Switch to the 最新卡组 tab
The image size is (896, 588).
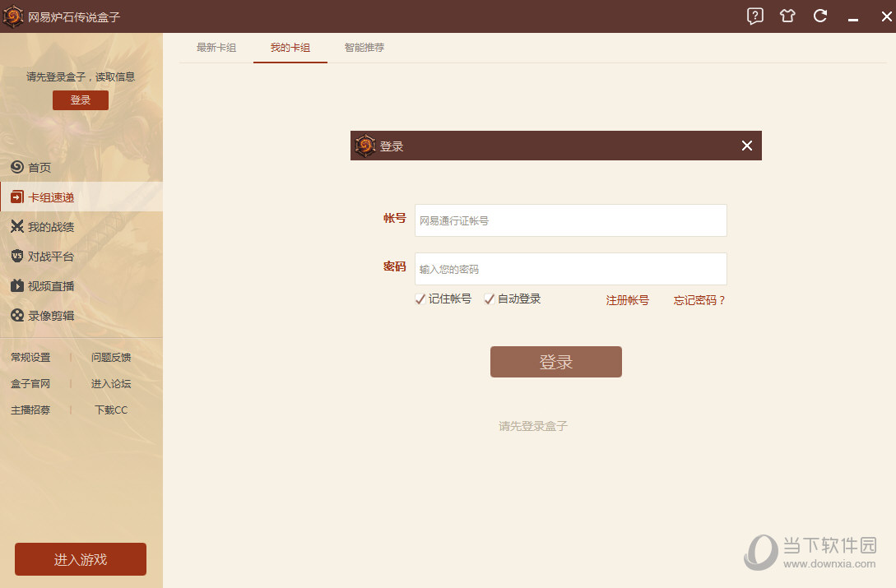tap(216, 48)
